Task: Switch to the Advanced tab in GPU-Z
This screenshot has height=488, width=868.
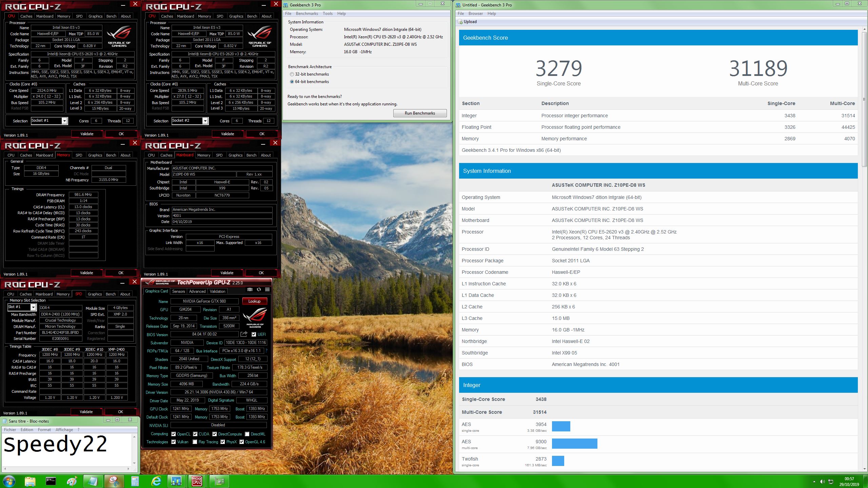Action: pos(197,291)
